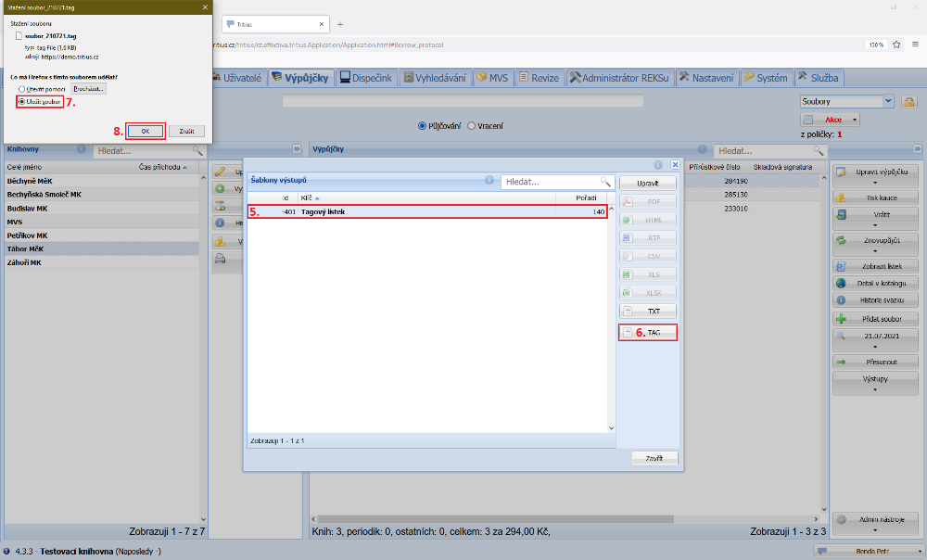Click the info icon in Šablony výstupů header

coord(489,182)
